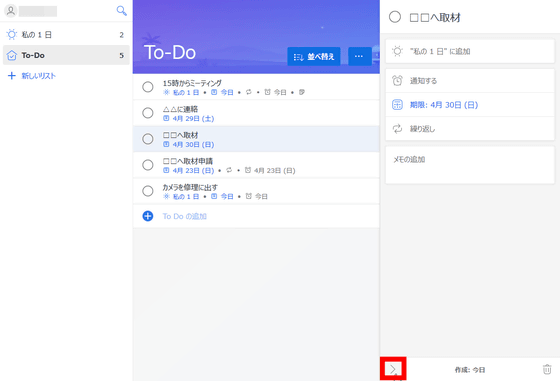Screen dimensions: 560x381
Task: Click the 並べ替え sort button
Action: [314, 56]
